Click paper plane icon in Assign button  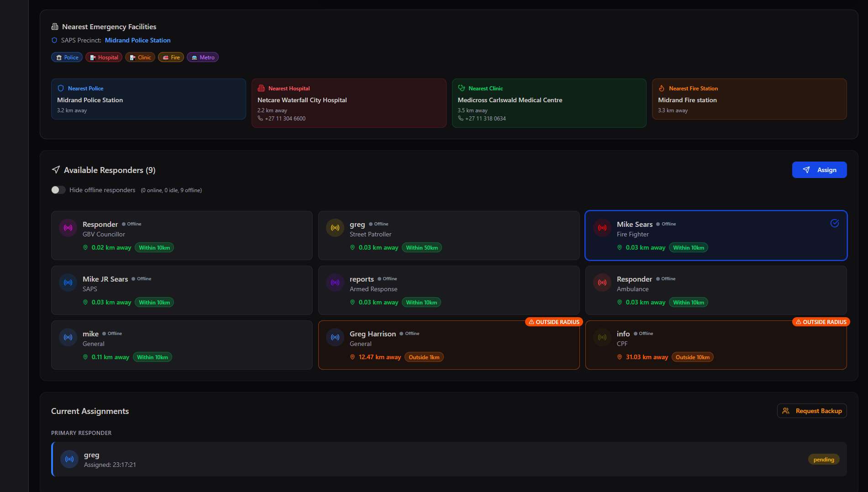coord(806,170)
